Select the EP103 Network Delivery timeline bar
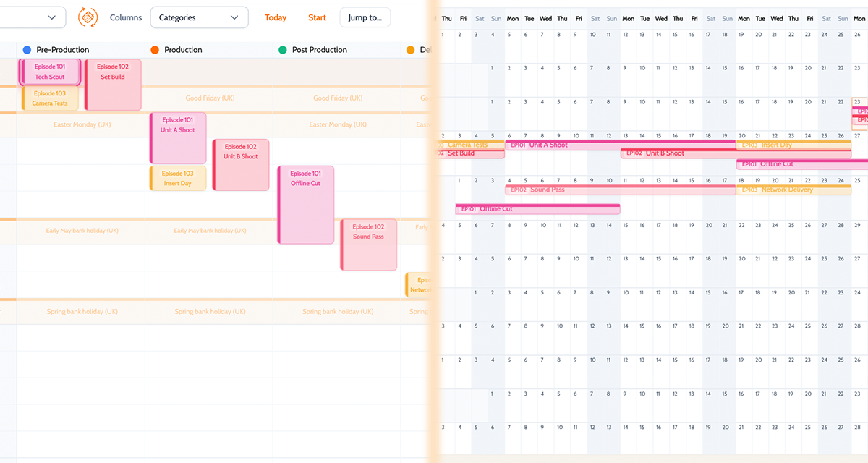This screenshot has width=868, height=463. [793, 190]
